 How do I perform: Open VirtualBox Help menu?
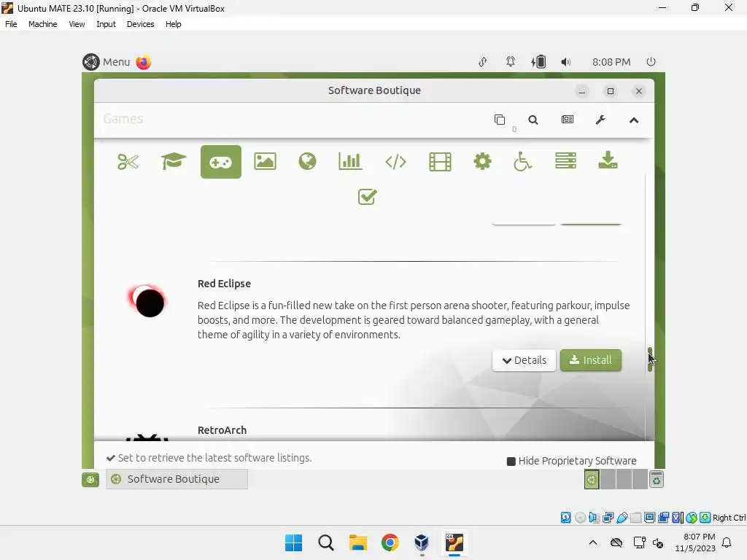[x=173, y=24]
